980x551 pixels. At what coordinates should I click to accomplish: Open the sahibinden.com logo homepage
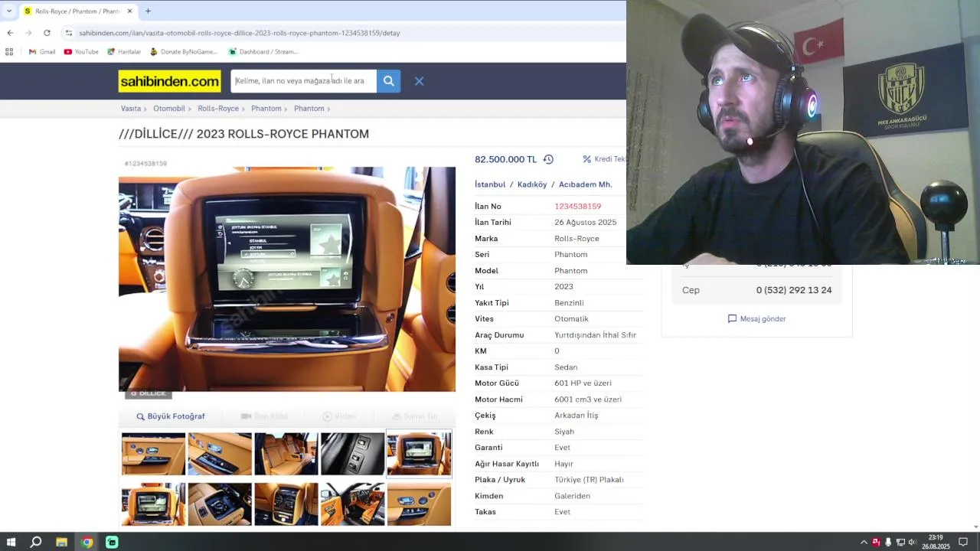[x=169, y=81]
